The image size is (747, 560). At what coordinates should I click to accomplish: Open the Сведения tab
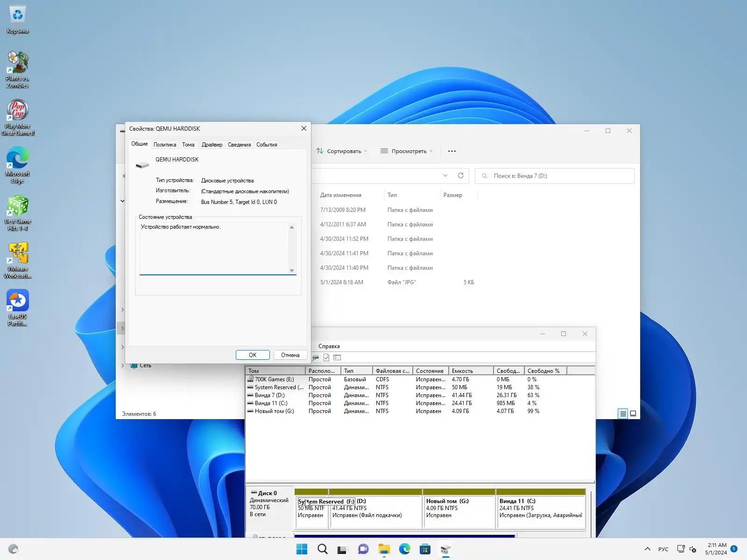click(x=240, y=145)
